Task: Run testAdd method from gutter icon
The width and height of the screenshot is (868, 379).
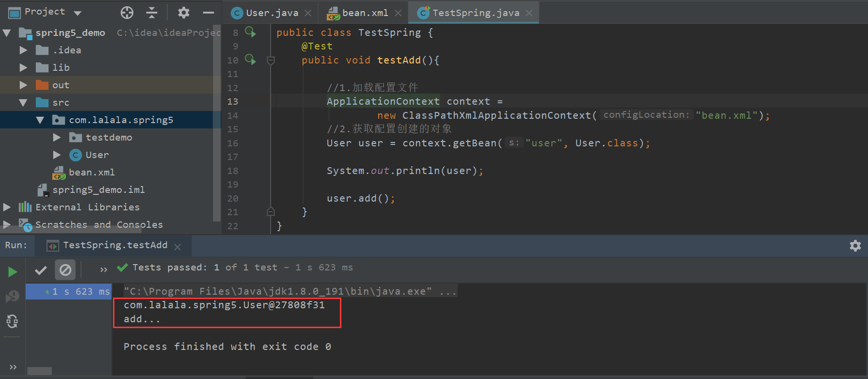Action: (x=250, y=60)
